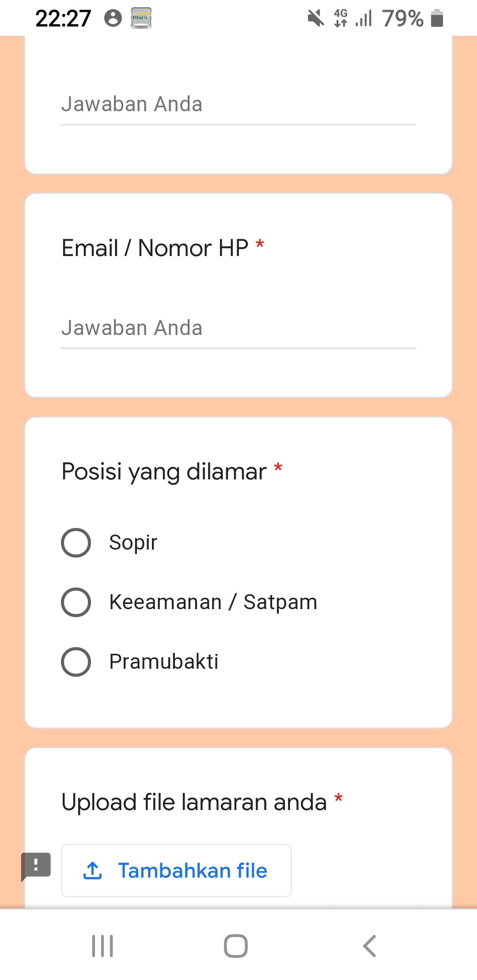The width and height of the screenshot is (477, 980).
Task: Choose Keeamanan / Satpam position
Action: tap(76, 602)
